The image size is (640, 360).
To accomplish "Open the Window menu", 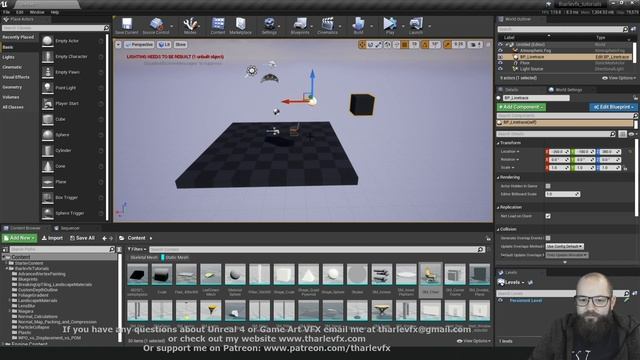I will point(37,12).
